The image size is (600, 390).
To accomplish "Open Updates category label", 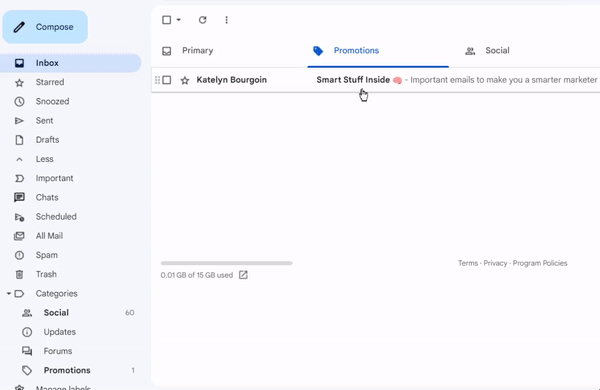I will 60,332.
